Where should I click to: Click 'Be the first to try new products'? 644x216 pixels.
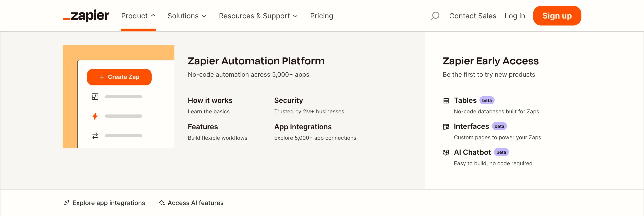[x=489, y=74]
